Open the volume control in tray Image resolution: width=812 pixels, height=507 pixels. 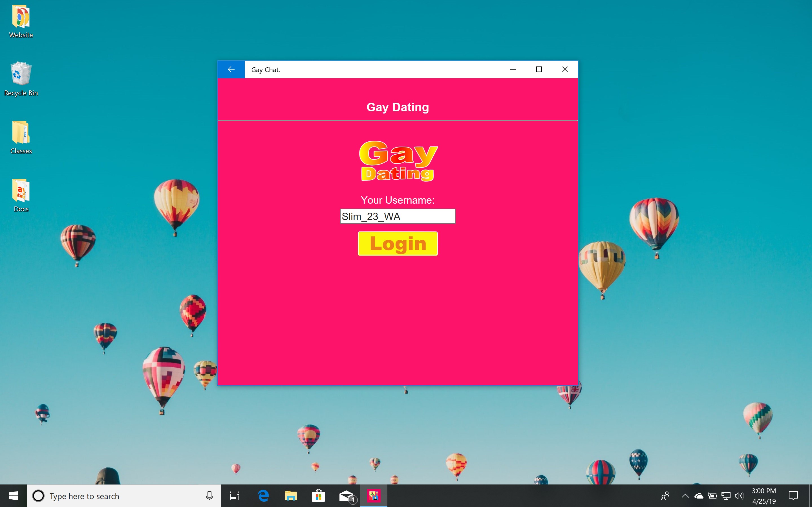click(739, 496)
